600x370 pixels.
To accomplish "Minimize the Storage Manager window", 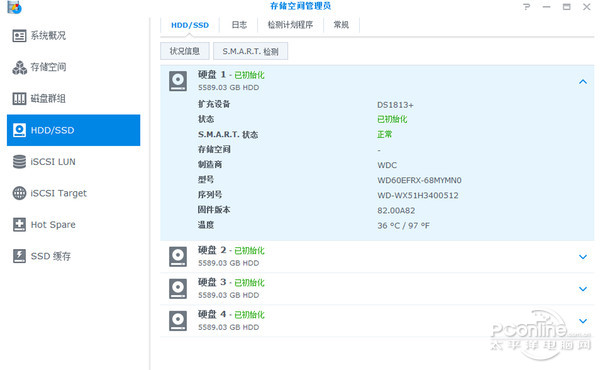I will (x=546, y=7).
